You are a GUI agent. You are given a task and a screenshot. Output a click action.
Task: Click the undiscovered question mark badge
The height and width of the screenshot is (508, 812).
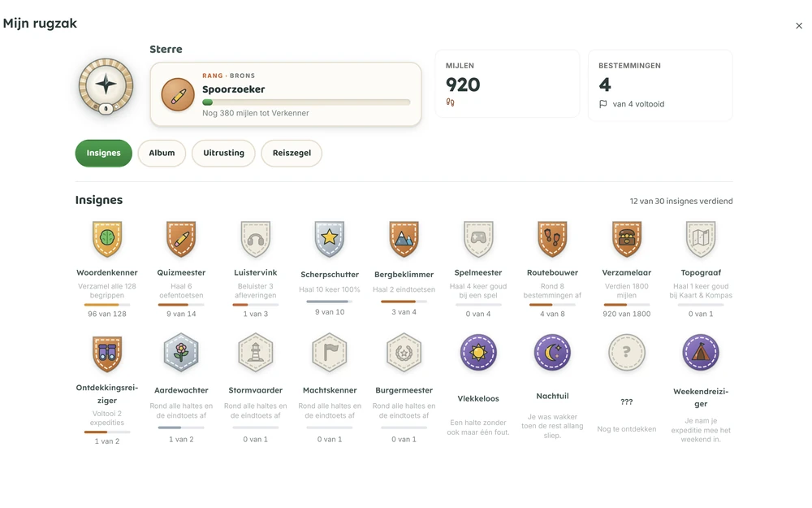coord(627,353)
